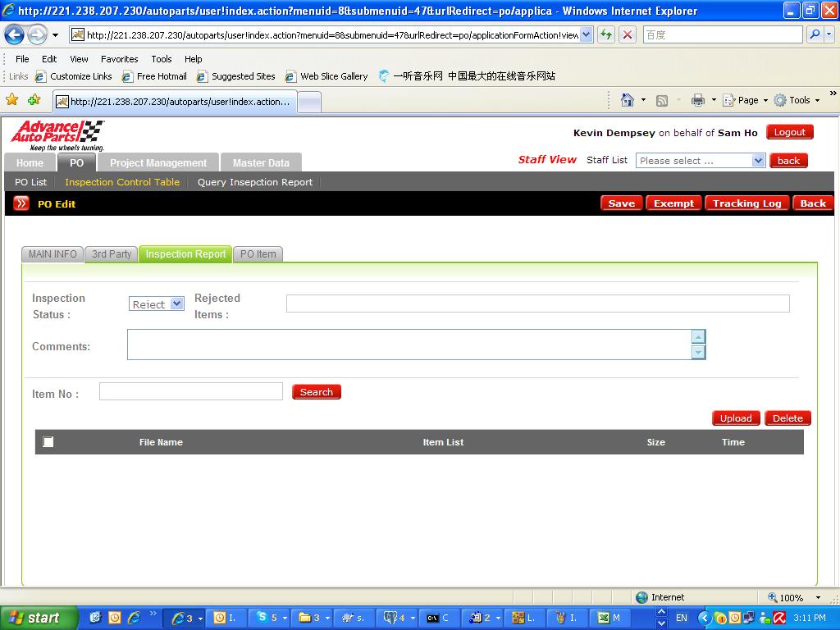Open the Inspection Status dropdown
The width and height of the screenshot is (840, 630).
coord(156,304)
